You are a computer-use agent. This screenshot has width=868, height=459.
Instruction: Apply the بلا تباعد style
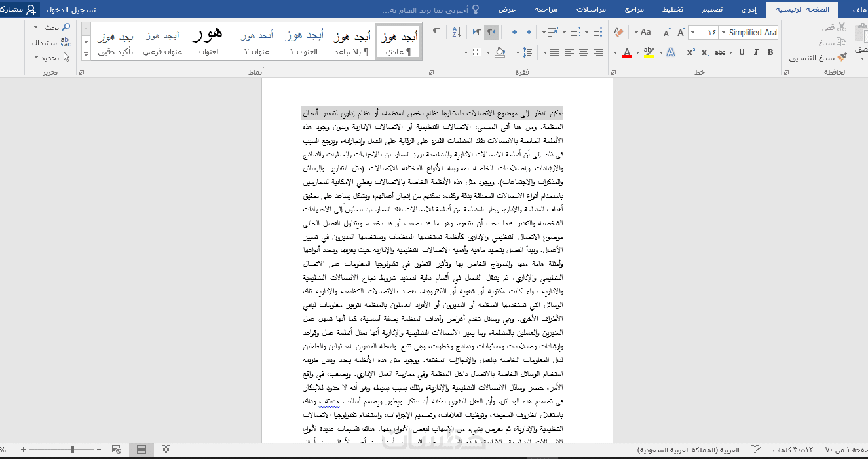point(351,41)
